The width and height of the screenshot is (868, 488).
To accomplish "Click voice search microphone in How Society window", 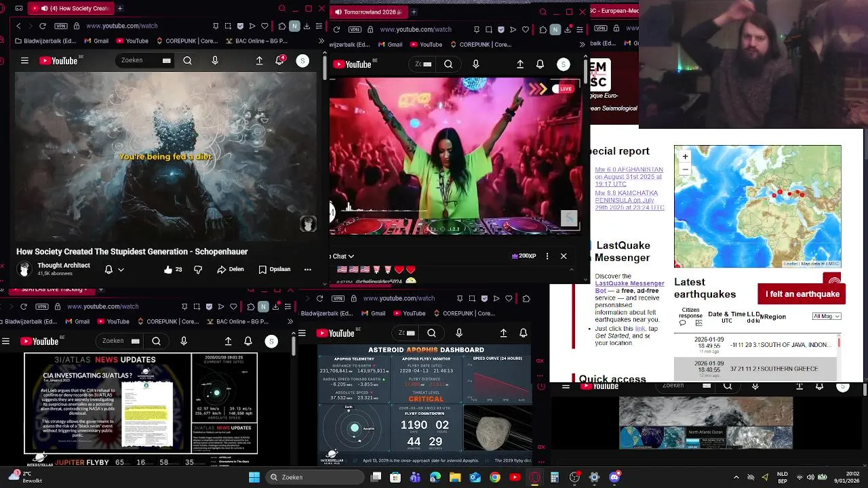I will click(215, 60).
